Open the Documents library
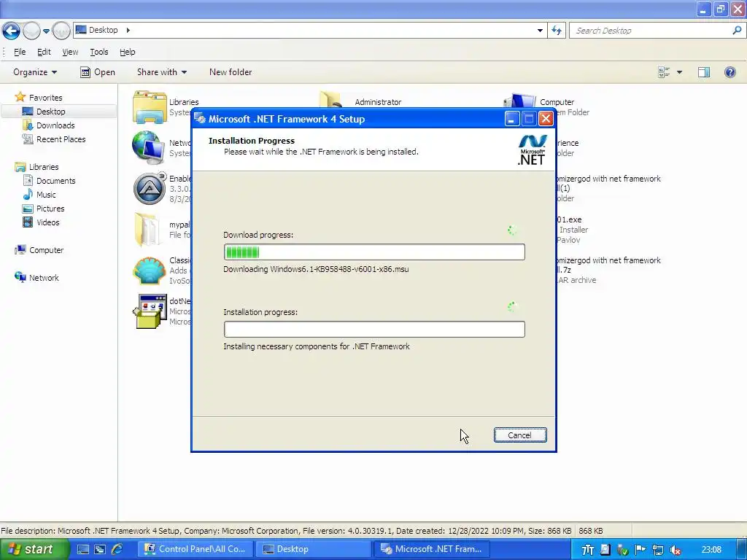 [55, 181]
